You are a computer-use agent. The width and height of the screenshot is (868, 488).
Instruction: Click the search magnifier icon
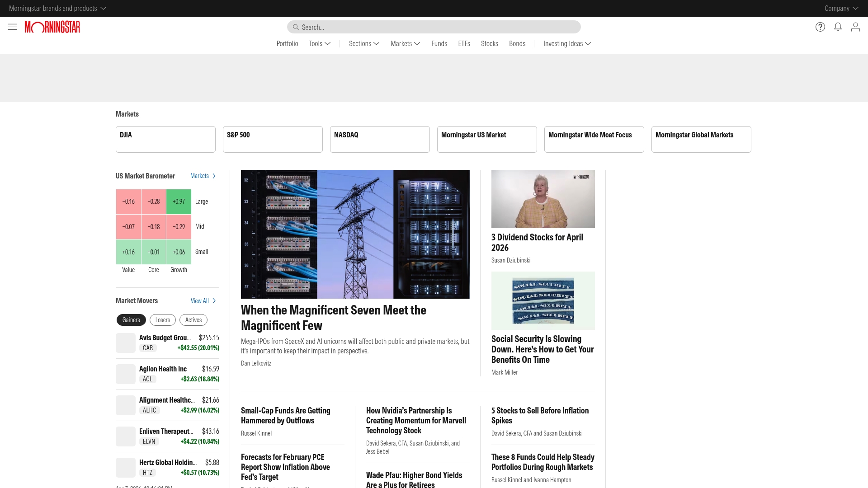(295, 27)
